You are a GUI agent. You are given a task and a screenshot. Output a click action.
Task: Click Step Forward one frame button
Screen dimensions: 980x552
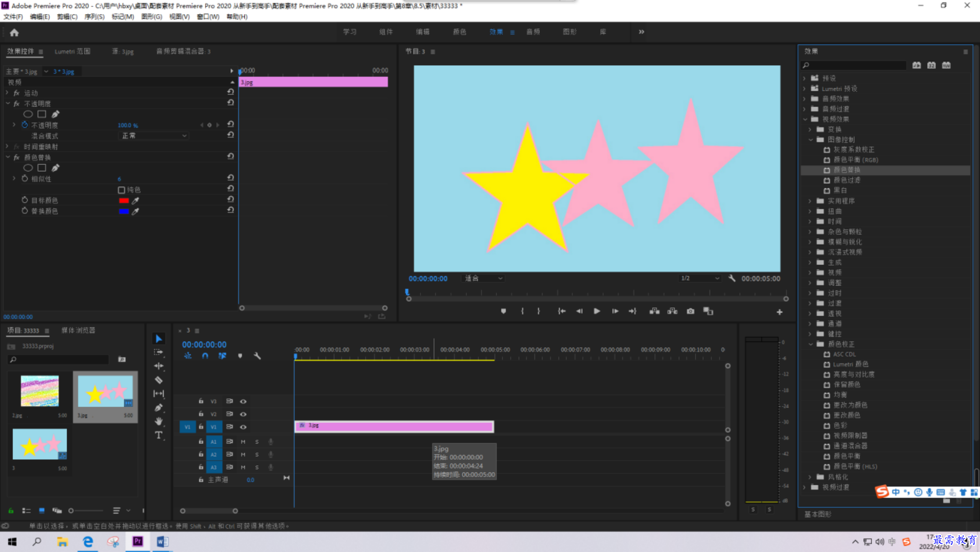615,311
